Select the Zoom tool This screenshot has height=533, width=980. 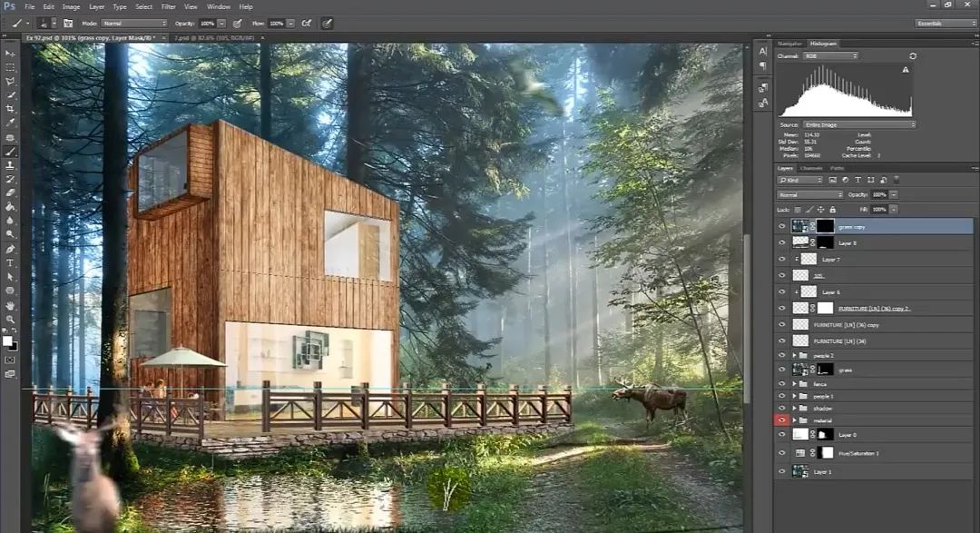11,319
